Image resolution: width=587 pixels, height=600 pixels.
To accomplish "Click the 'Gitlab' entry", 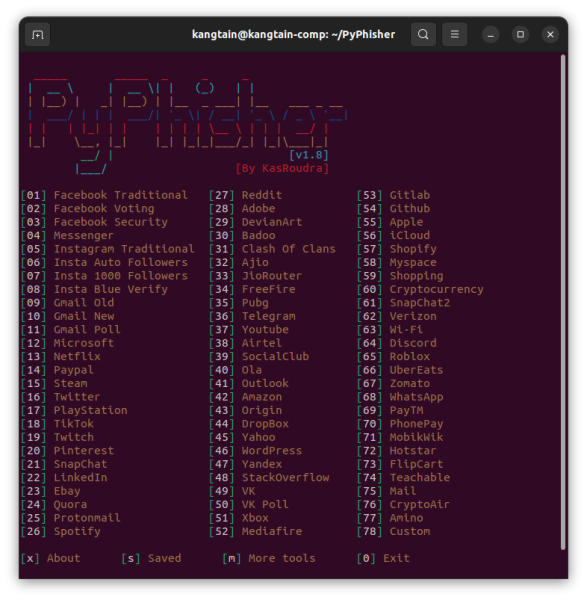I will coord(410,195).
